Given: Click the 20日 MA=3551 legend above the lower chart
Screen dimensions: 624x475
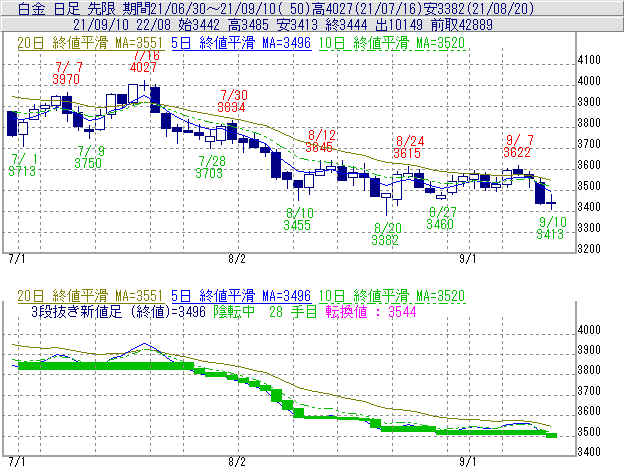Looking at the screenshot, I should point(90,296).
